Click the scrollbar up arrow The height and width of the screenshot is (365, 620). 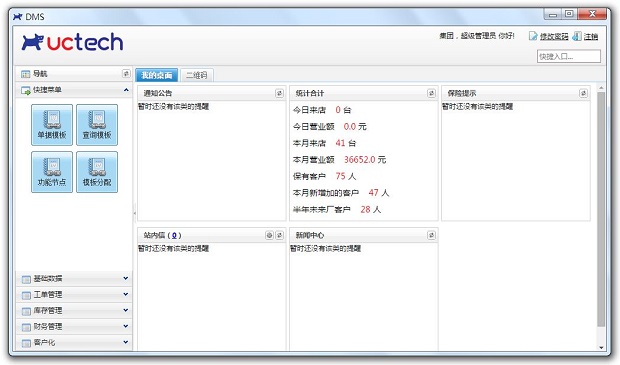pyautogui.click(x=601, y=88)
